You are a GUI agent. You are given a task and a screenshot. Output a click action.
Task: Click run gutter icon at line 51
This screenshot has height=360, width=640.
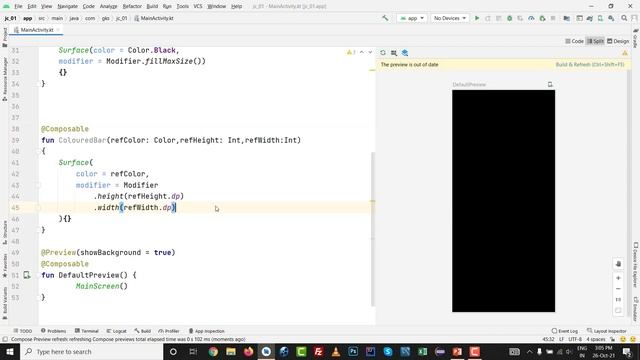tap(27, 275)
